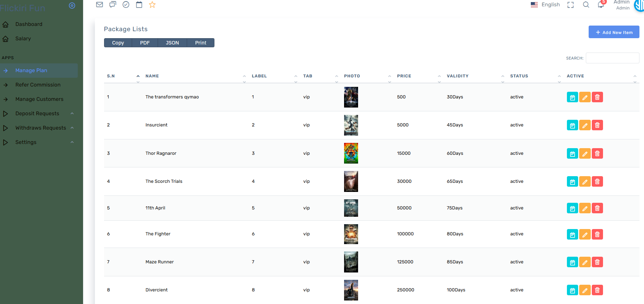This screenshot has width=644, height=304.
Task: Go to Manage Customers in sidebar
Action: 39,99
